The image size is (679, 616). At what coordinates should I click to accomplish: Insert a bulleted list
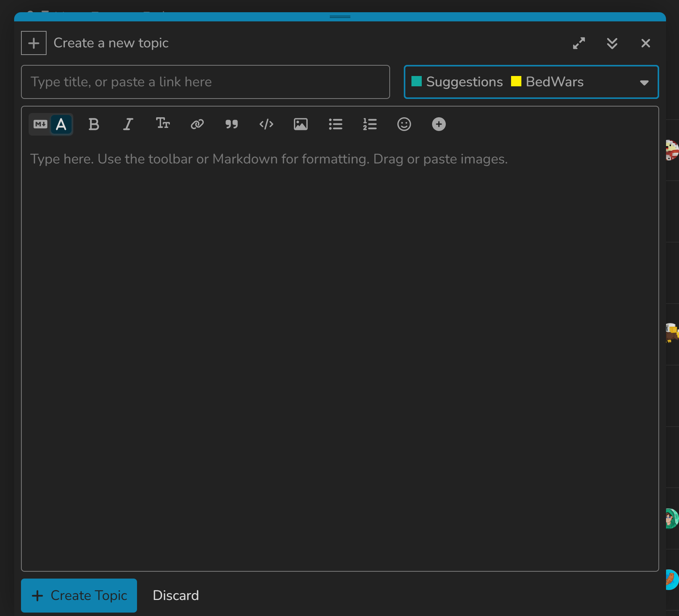coord(335,124)
